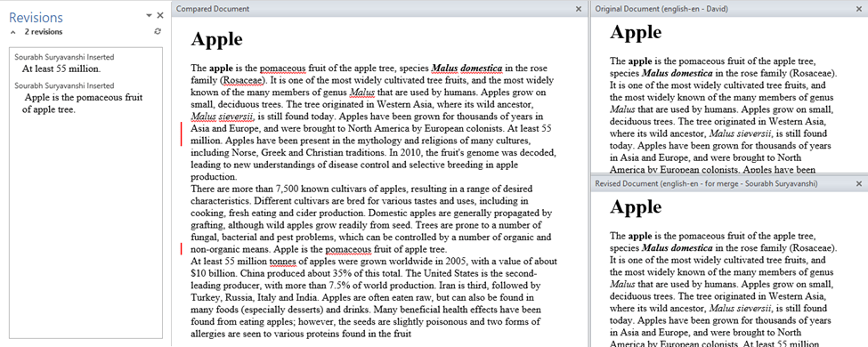Click the second 'Sourabh Suryavanshi Inserted' label
The image size is (868, 347).
(x=65, y=85)
